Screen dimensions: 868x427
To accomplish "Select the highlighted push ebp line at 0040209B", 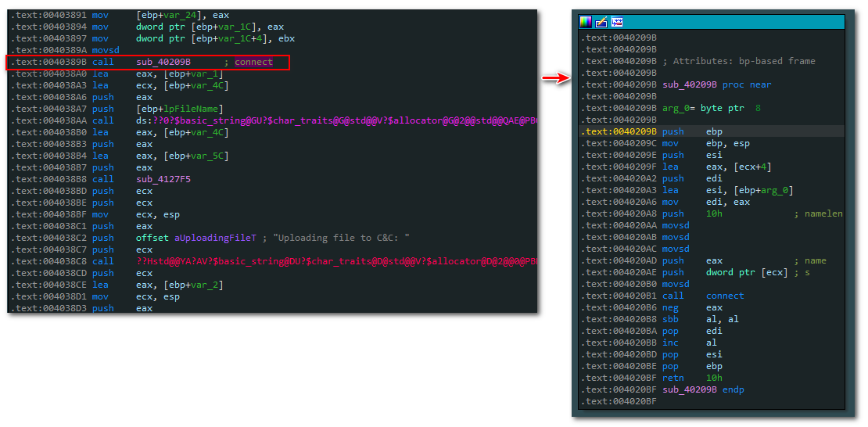I will 712,131.
